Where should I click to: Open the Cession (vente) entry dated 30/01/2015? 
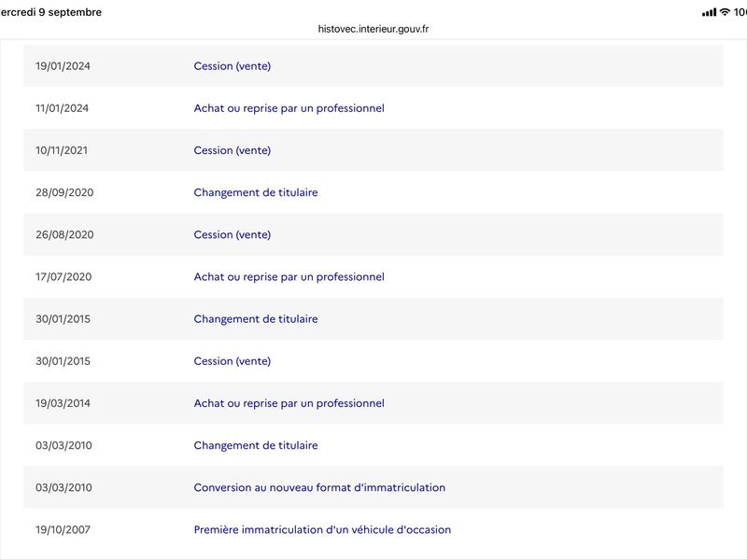pos(232,361)
